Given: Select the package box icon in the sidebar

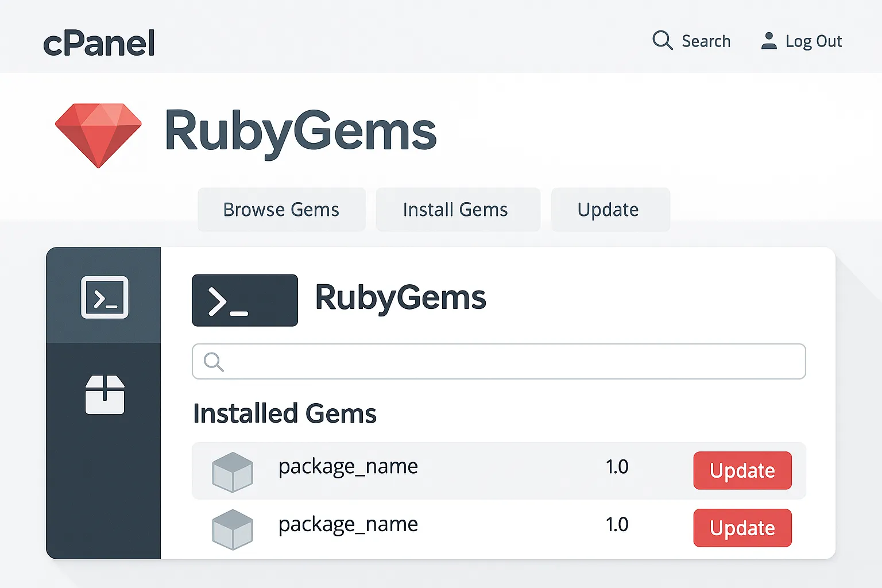Looking at the screenshot, I should click(105, 395).
